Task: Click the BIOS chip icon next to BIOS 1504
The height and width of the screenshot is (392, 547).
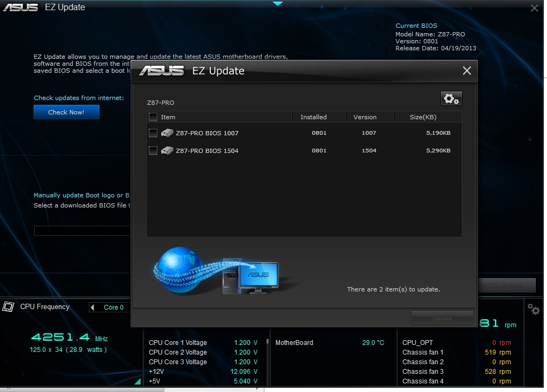Action: (167, 150)
